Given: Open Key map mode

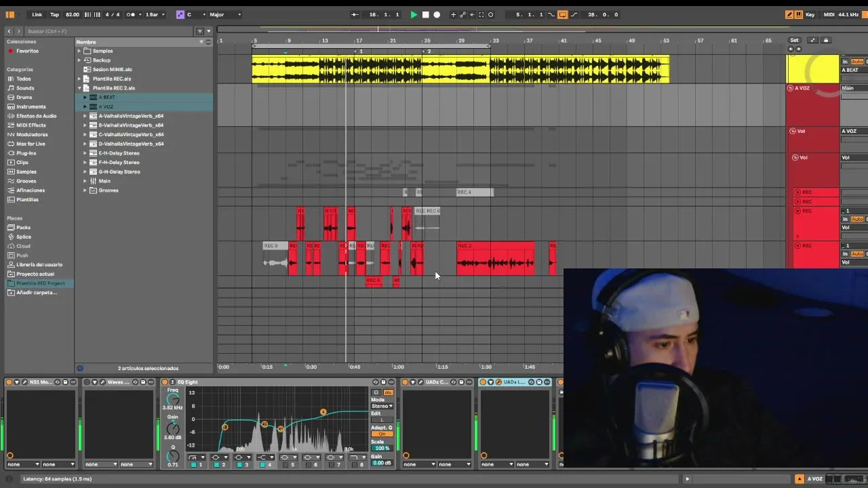Looking at the screenshot, I should point(810,14).
